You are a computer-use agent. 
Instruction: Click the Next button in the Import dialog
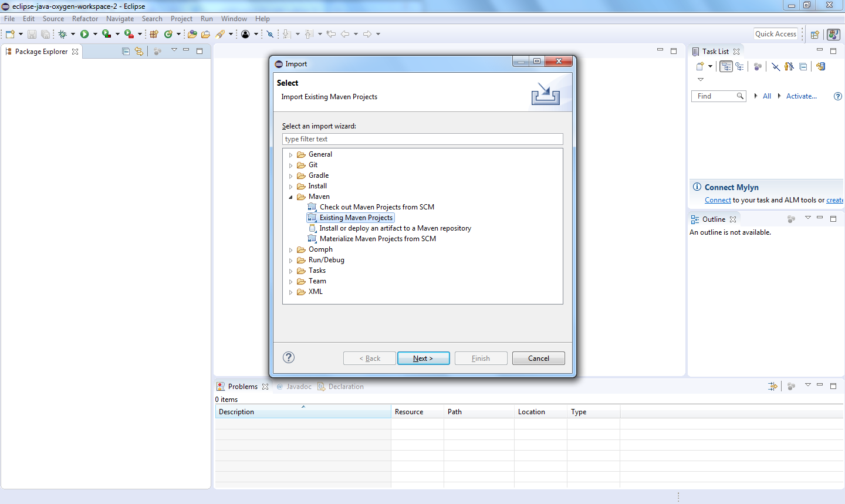click(x=423, y=358)
